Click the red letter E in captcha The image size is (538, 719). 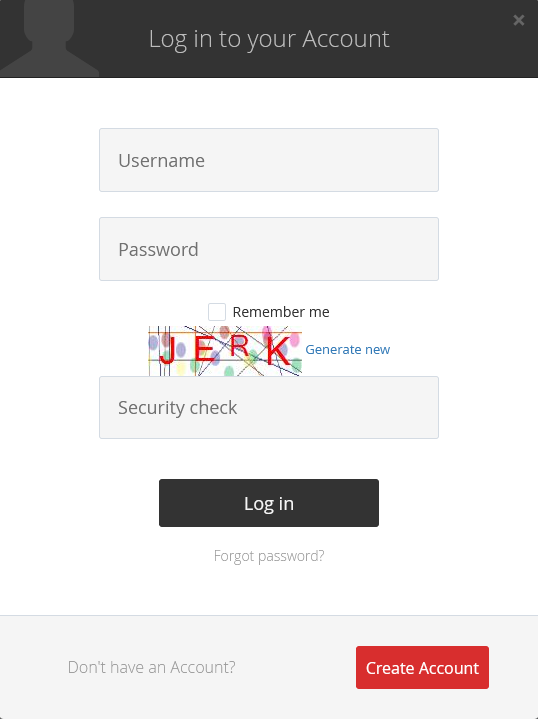(204, 349)
